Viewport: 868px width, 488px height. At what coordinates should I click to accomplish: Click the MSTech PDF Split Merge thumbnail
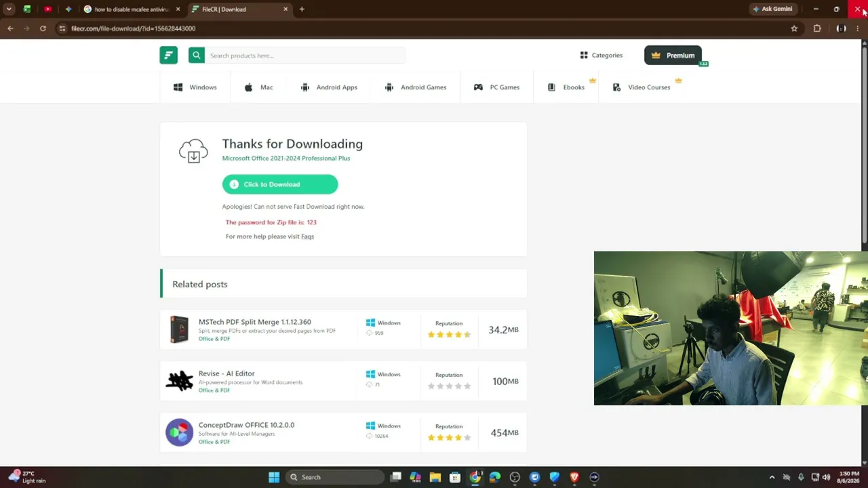pos(180,329)
